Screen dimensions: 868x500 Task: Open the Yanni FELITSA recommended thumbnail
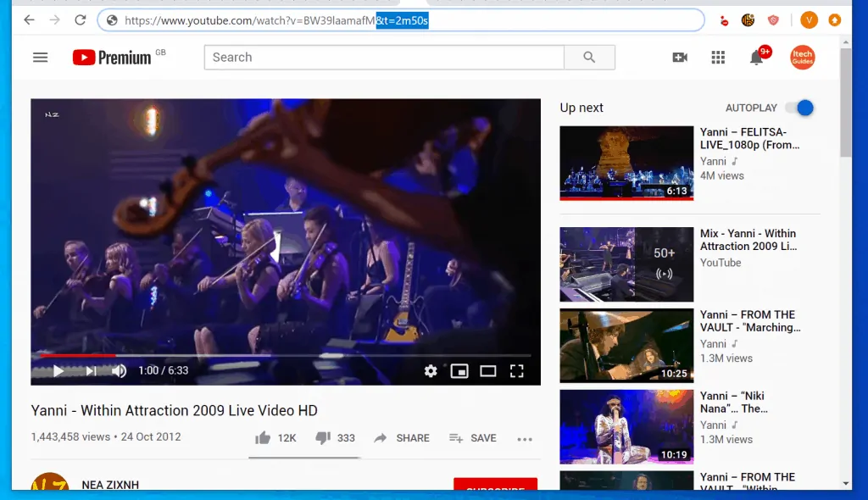[626, 162]
